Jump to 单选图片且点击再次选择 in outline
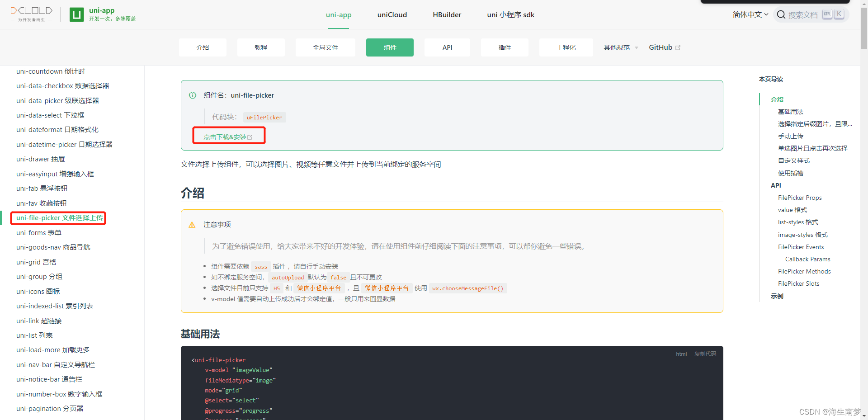The image size is (868, 420). (x=813, y=148)
